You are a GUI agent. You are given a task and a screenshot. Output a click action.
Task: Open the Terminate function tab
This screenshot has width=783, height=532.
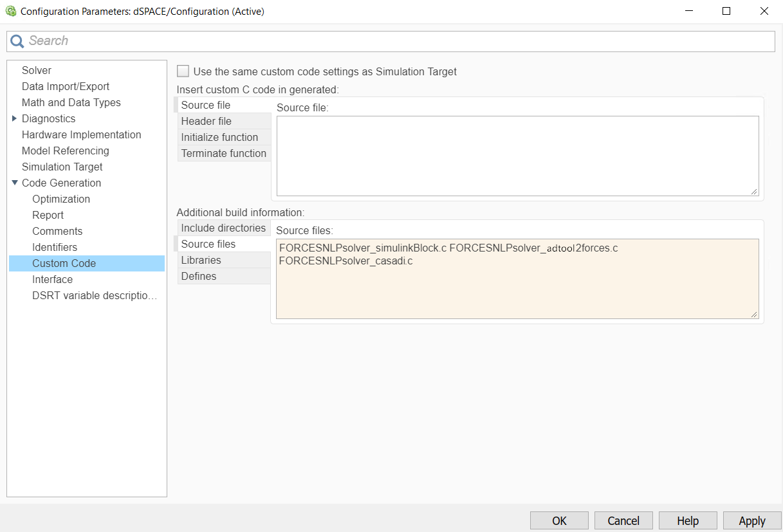[x=223, y=153]
